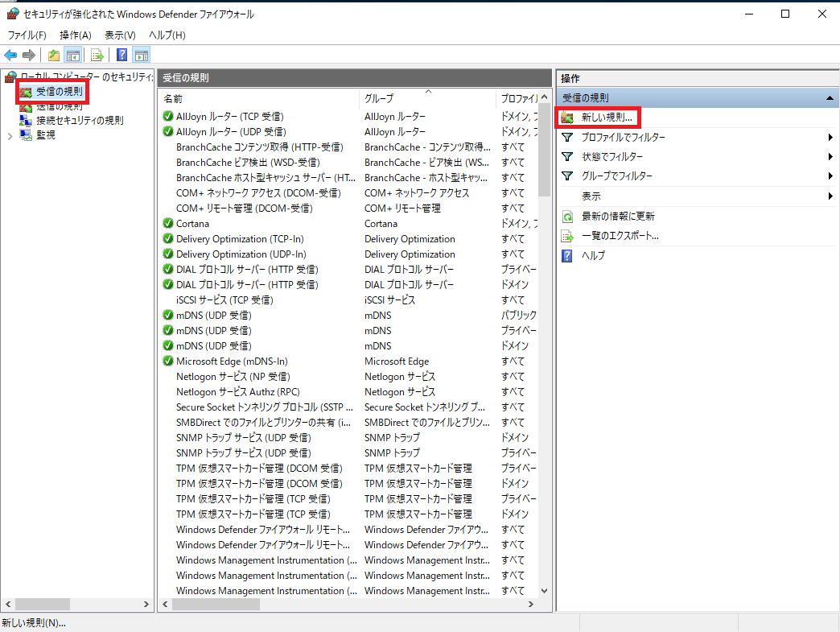Click the left tree horizontal scrollbar right arrow
840x632 pixels.
click(146, 605)
